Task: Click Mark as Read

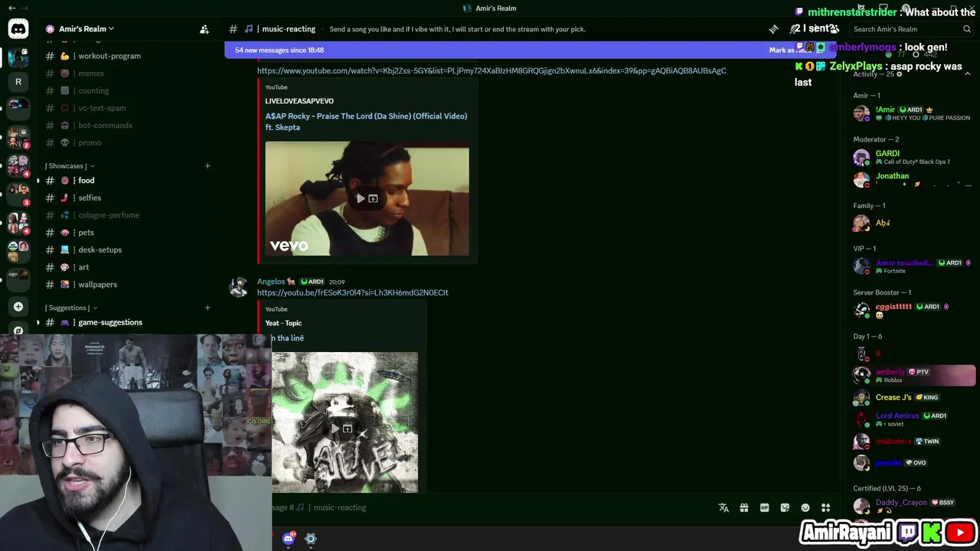Action: click(x=789, y=50)
